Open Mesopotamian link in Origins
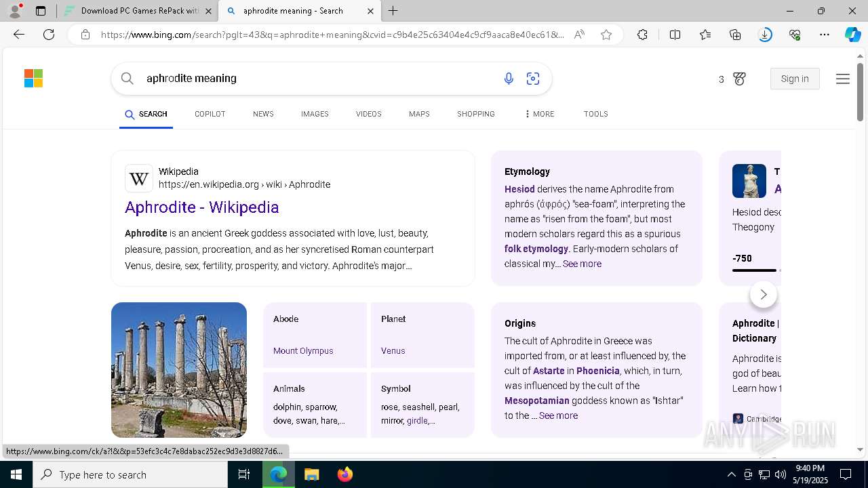The width and height of the screenshot is (868, 488). (537, 401)
